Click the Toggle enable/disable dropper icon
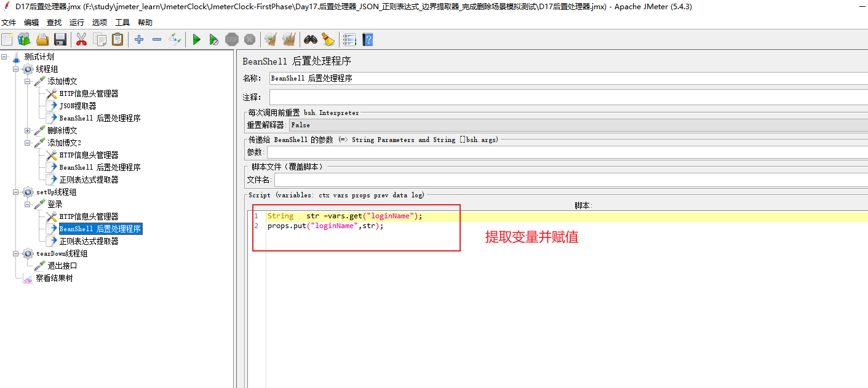 pos(175,40)
